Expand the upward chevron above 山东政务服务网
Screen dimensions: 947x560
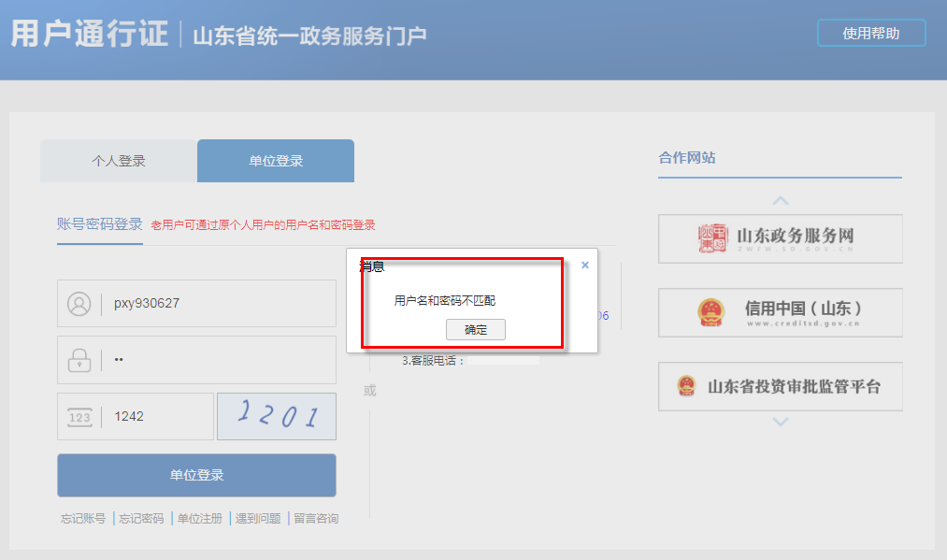tap(780, 200)
